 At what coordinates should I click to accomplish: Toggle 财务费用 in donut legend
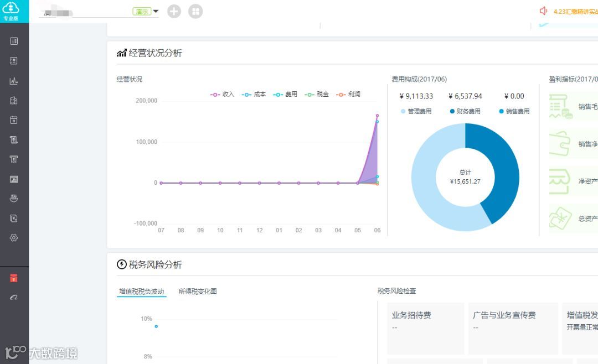pos(465,111)
